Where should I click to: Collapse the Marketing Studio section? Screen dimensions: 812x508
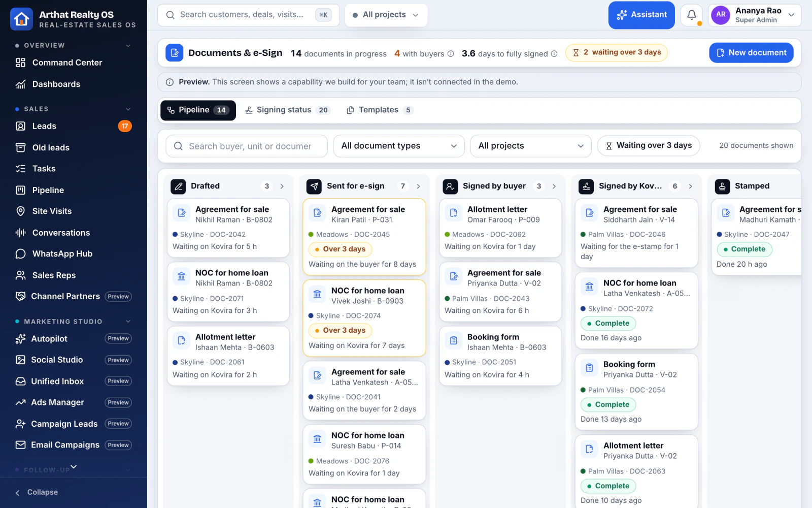[128, 322]
